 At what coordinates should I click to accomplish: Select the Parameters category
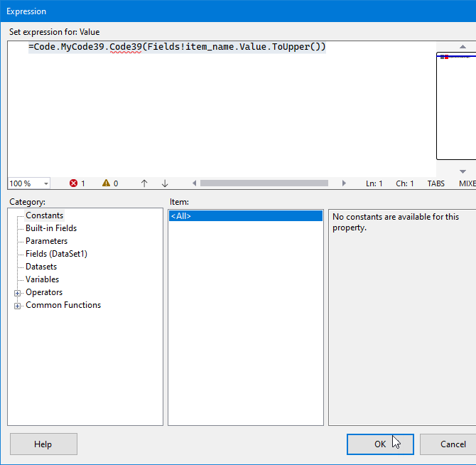(x=46, y=241)
